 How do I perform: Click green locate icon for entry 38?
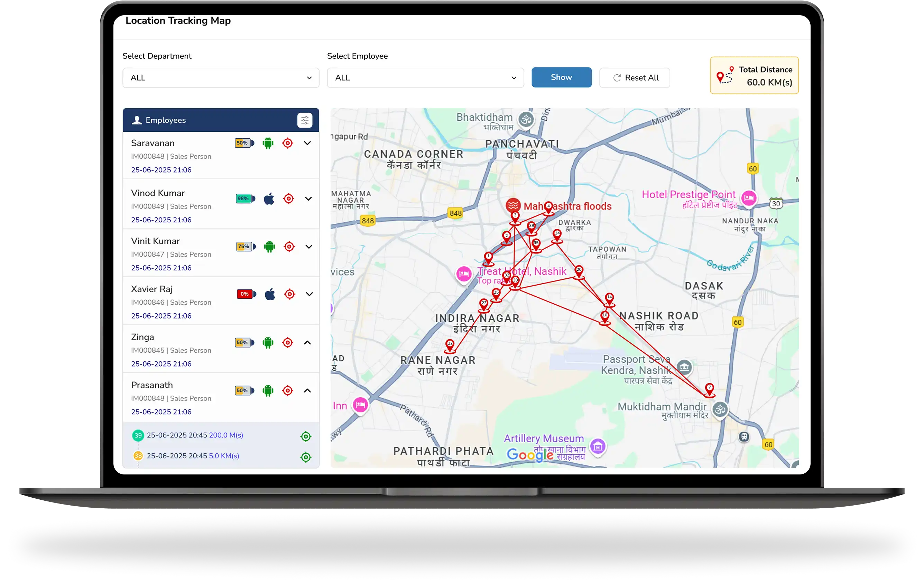coord(306,457)
